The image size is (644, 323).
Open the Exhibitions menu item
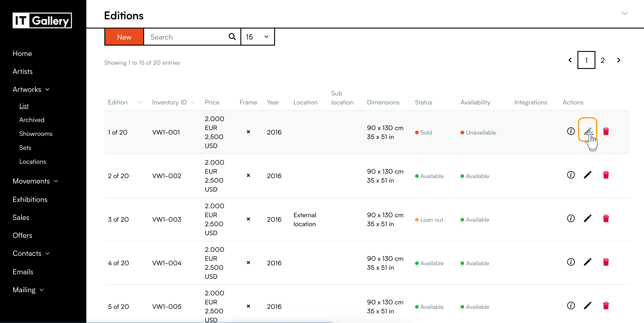pos(30,199)
